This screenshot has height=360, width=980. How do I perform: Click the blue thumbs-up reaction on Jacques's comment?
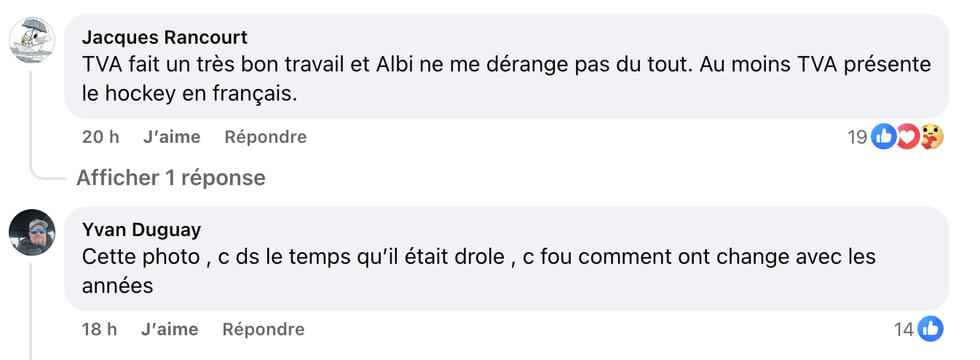883,136
